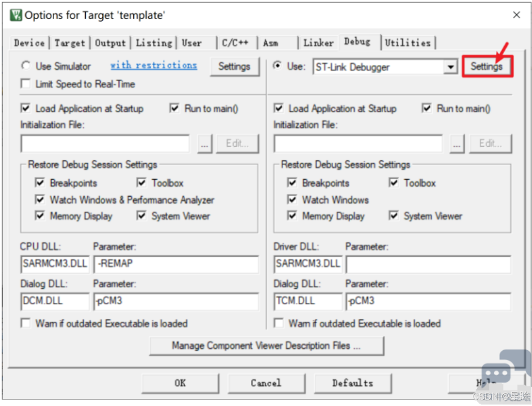Click the TCM.DLL Dialog DLL field
Image resolution: width=532 pixels, height=406 pixels.
(x=308, y=301)
